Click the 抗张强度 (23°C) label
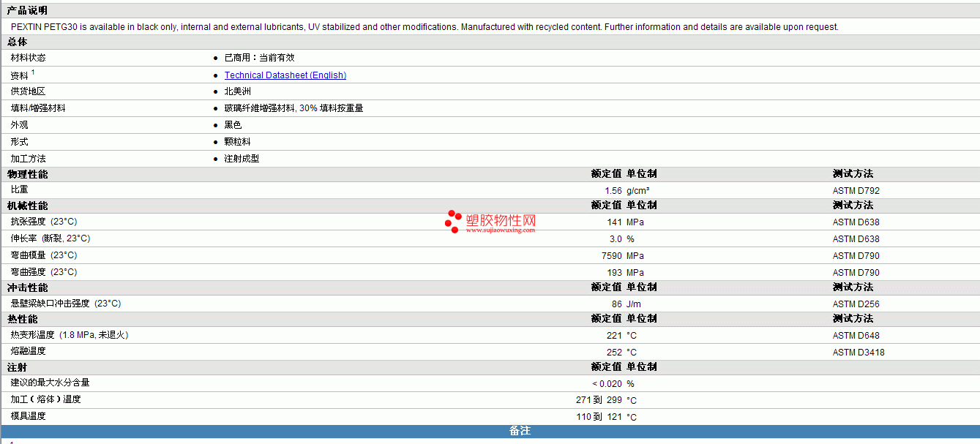This screenshot has height=444, width=980. point(43,222)
